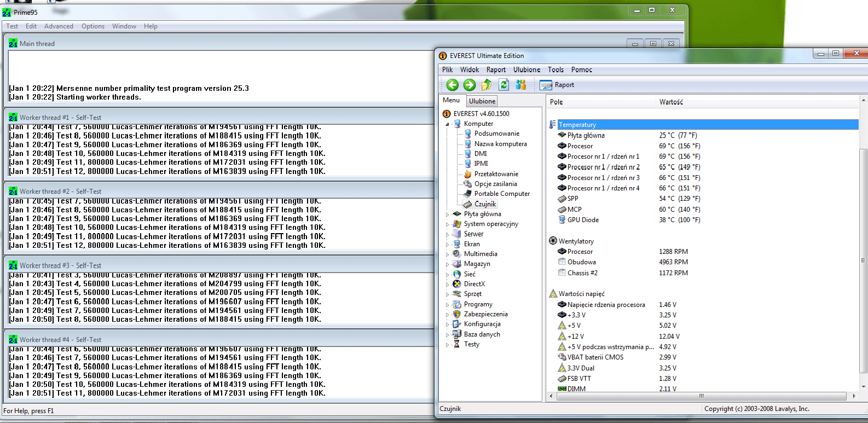Click the Refresh icon in EVEREST toolbar

(x=504, y=85)
